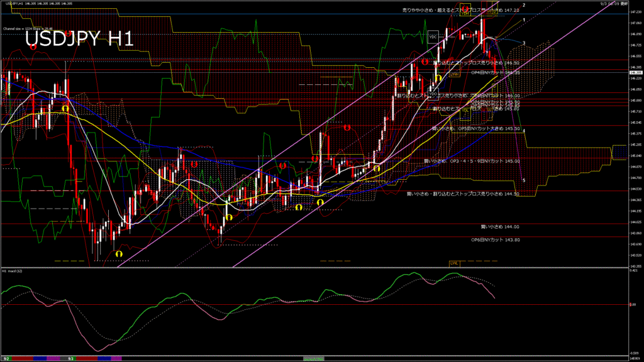Click forecast line number 2 endpoint

[525, 5]
